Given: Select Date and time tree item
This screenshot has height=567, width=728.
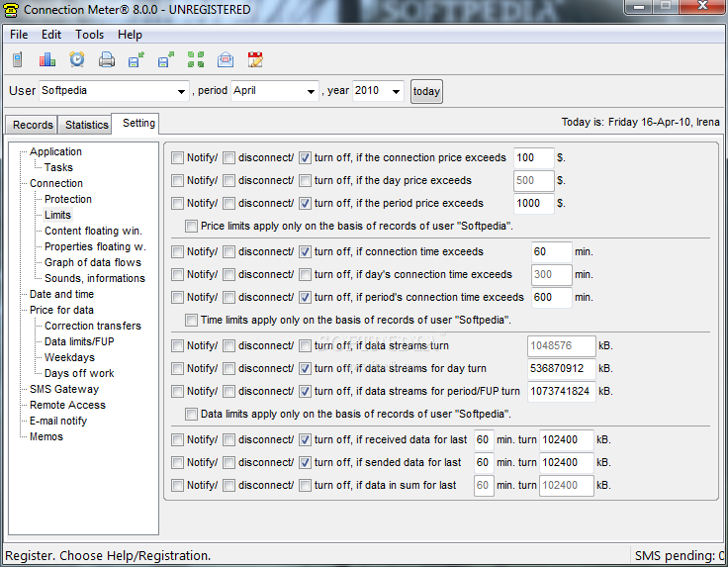Looking at the screenshot, I should click(61, 294).
